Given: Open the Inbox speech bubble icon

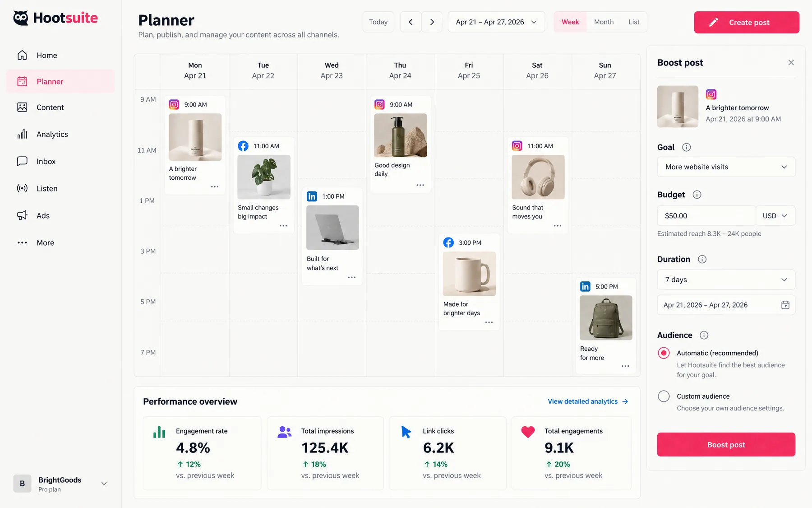Looking at the screenshot, I should point(22,161).
